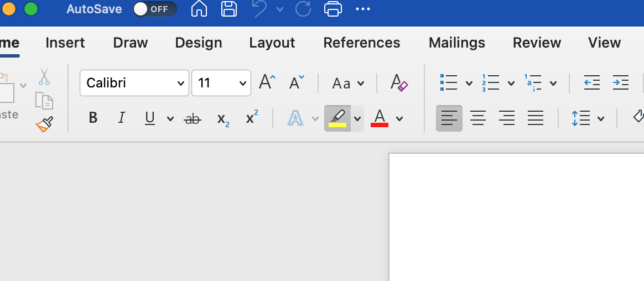Viewport: 644px width, 281px height.
Task: Apply subscript formatting
Action: point(223,118)
